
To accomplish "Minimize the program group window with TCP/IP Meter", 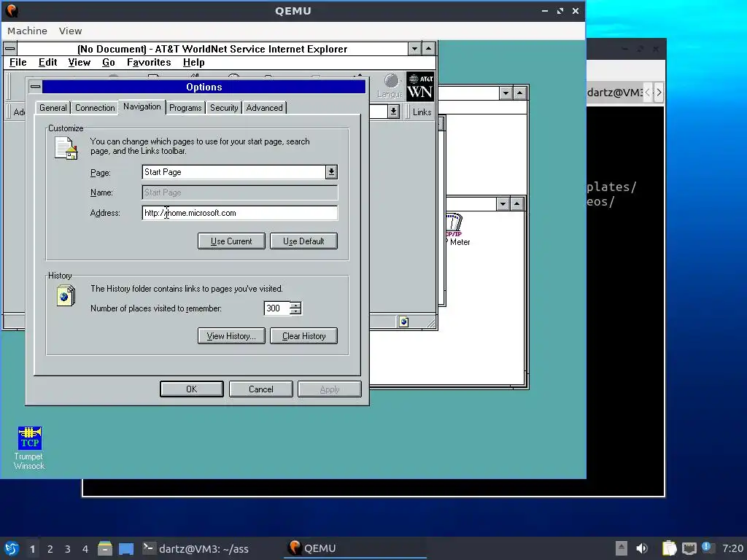I will pos(503,204).
